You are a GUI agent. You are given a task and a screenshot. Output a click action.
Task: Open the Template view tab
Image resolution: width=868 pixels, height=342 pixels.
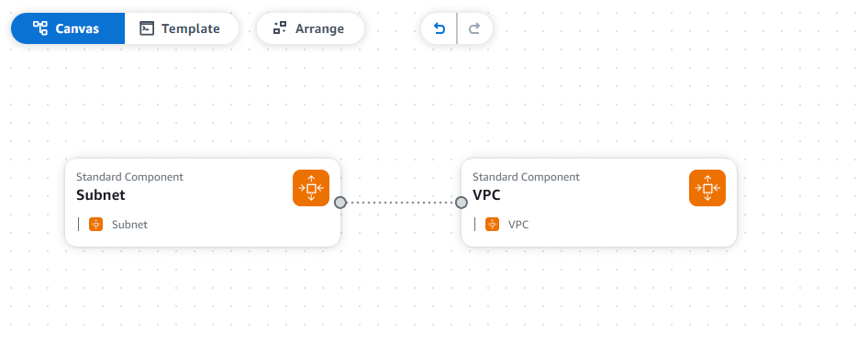click(x=181, y=28)
